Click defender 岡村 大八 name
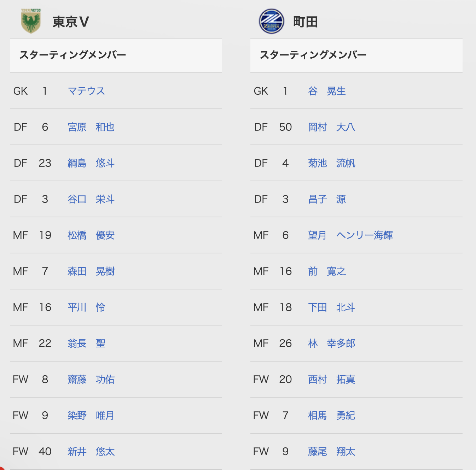 (x=331, y=127)
